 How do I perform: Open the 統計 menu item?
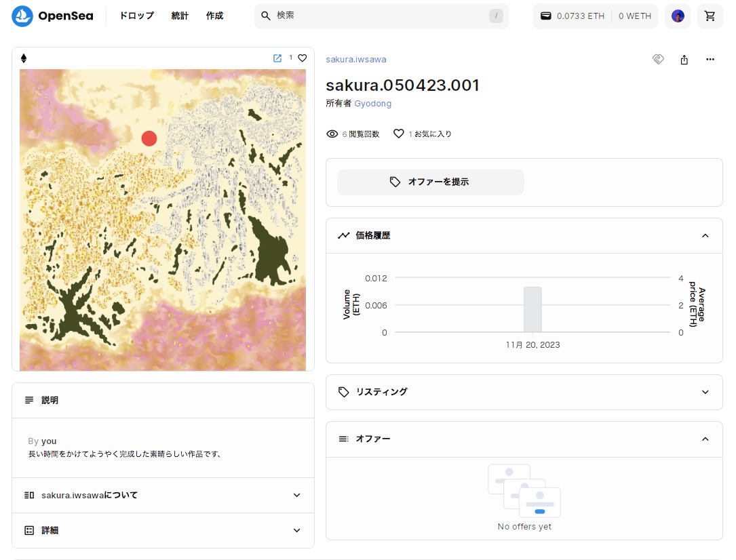(180, 16)
